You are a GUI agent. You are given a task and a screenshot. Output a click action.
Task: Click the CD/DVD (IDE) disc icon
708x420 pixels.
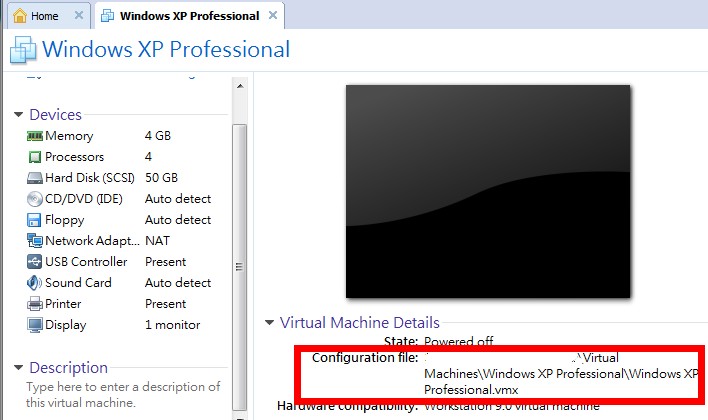[35, 199]
